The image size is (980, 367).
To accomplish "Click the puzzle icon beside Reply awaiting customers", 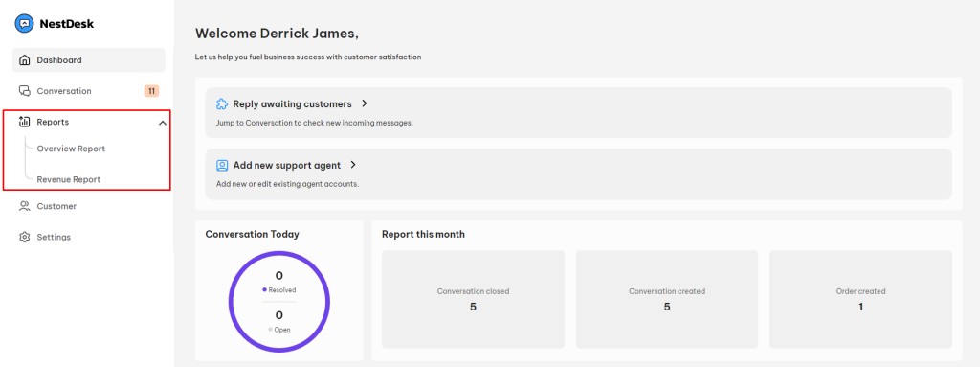I will [x=222, y=103].
